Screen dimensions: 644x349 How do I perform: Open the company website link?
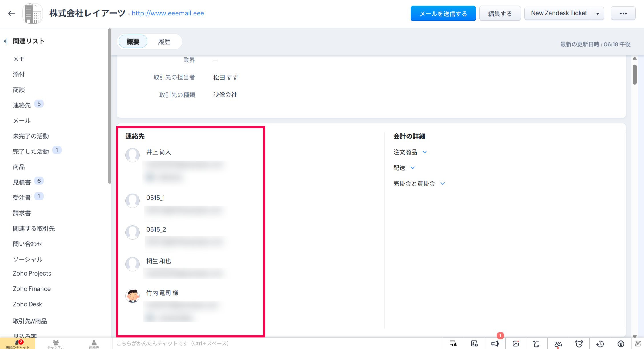pos(168,13)
